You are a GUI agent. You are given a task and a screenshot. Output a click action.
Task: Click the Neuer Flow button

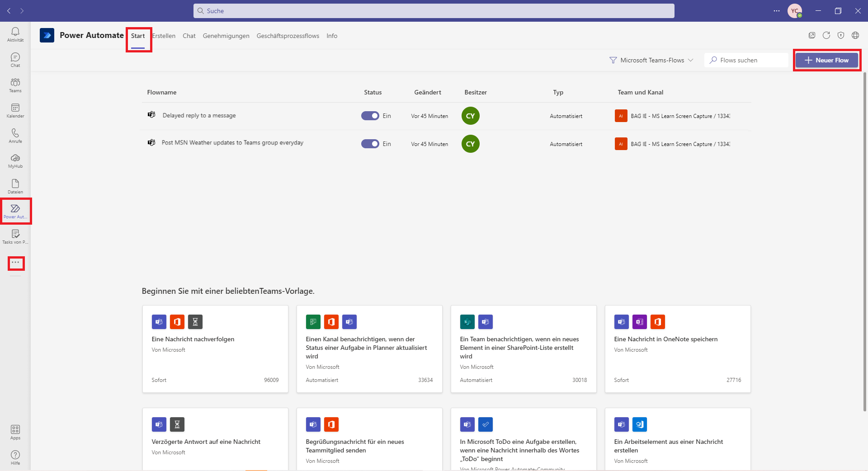pyautogui.click(x=827, y=60)
